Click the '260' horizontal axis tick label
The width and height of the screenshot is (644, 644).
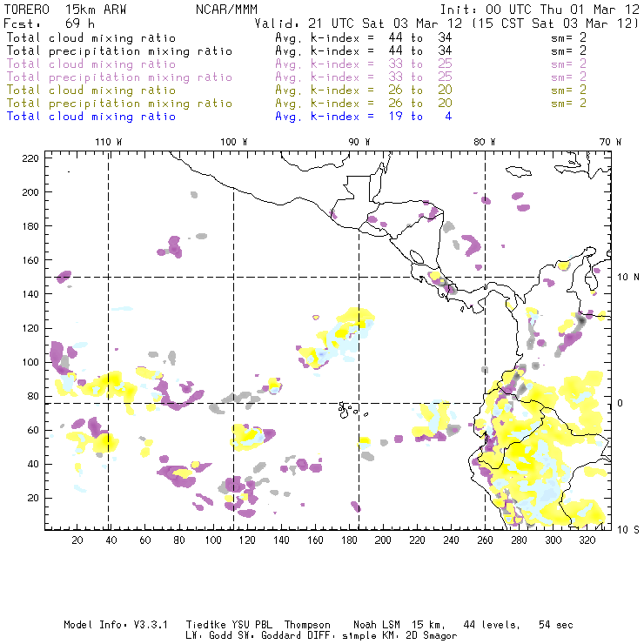tap(485, 540)
